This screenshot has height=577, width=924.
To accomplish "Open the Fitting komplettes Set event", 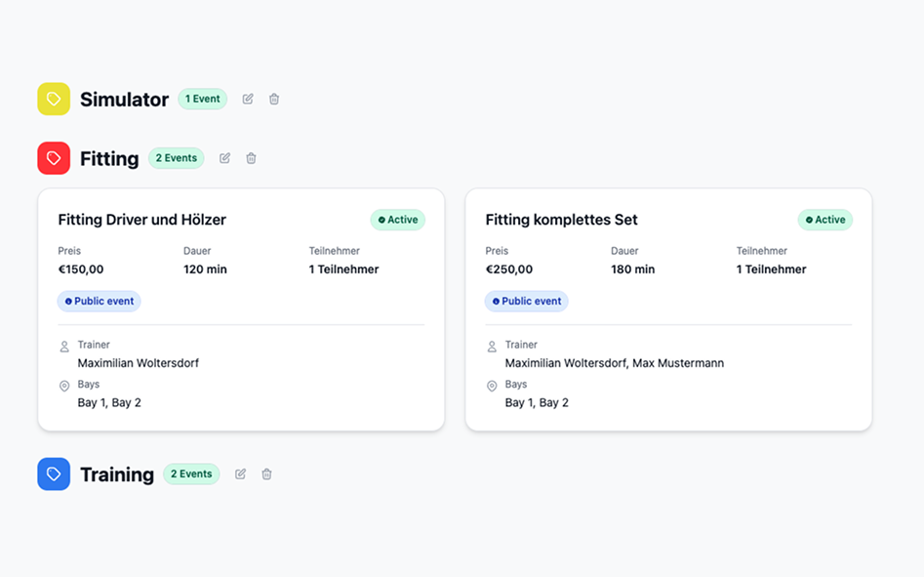I will (561, 220).
